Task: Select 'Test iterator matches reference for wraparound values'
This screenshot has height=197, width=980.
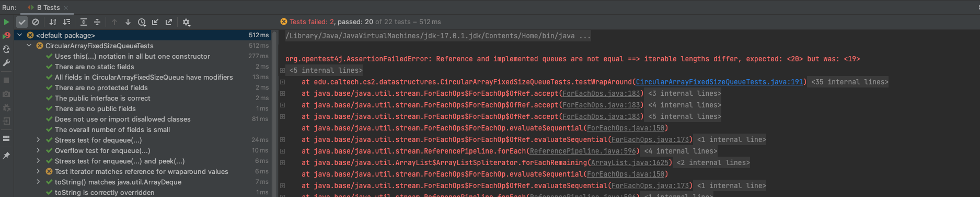Action: point(143,171)
